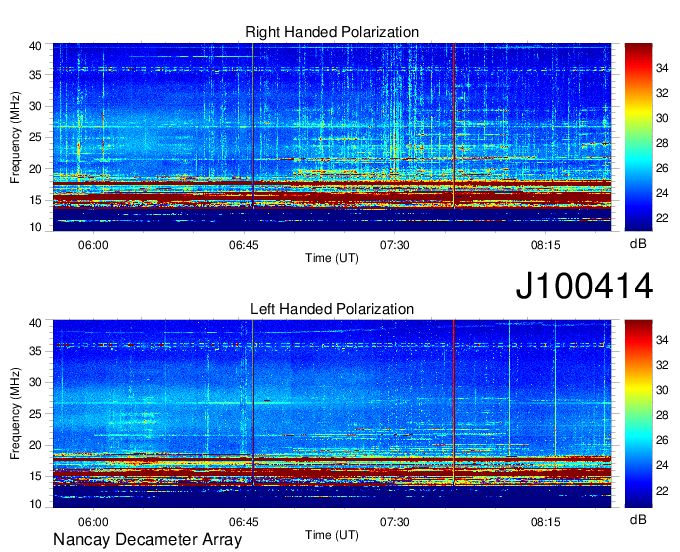
Task: Click the 30 MHz tick on the top plot
Action: (35, 106)
